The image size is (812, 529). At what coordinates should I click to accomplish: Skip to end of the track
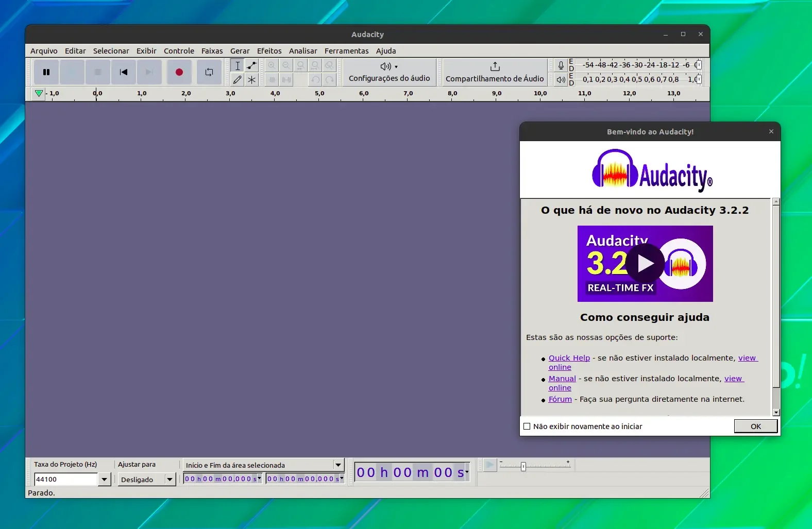pos(149,72)
